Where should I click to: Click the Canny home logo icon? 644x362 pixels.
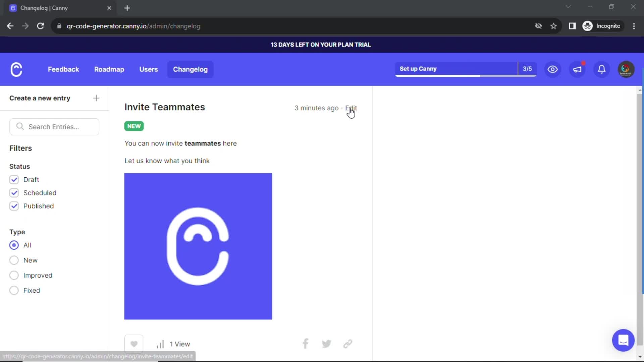coord(16,70)
